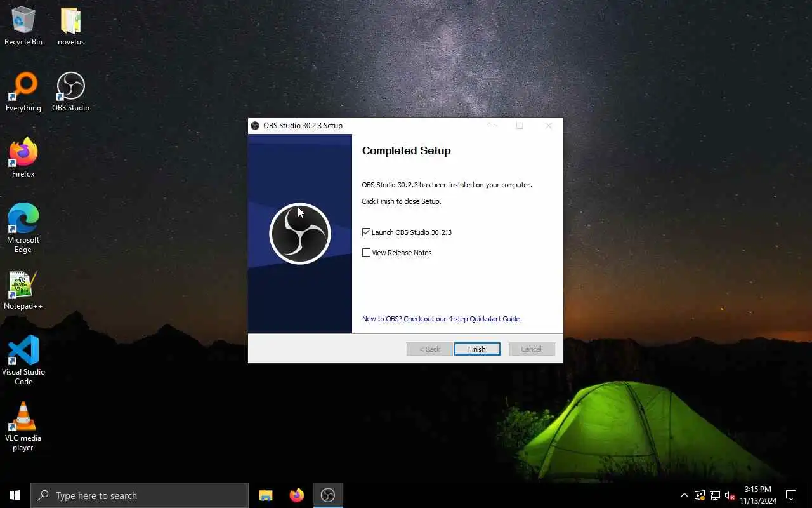Open the 4-step Quickstart Guide link
This screenshot has width=812, height=508.
(442, 319)
